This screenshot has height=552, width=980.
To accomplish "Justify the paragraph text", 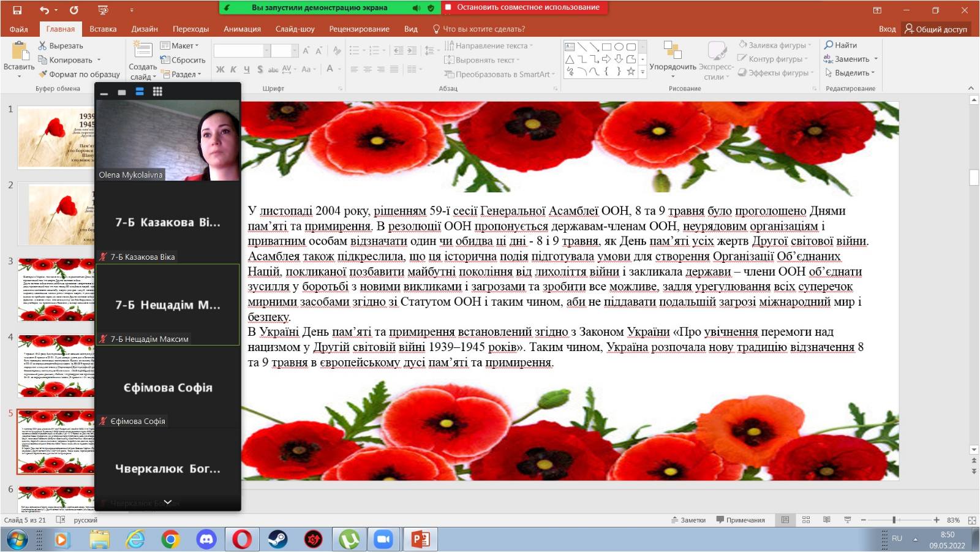I will coord(394,69).
